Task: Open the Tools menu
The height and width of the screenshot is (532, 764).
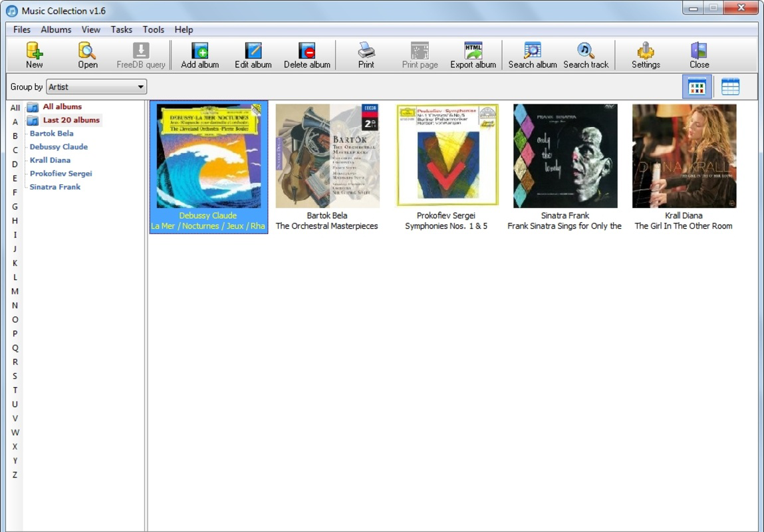Action: 154,30
